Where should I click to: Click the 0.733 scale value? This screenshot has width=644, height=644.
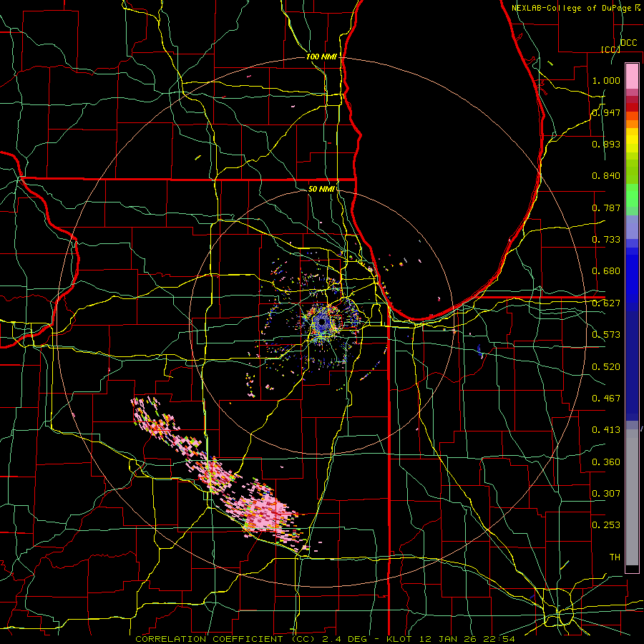(606, 240)
